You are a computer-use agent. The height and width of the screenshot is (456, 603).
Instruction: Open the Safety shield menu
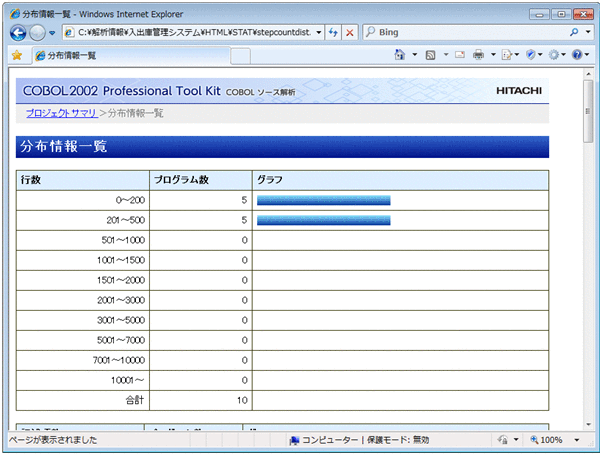pos(531,55)
